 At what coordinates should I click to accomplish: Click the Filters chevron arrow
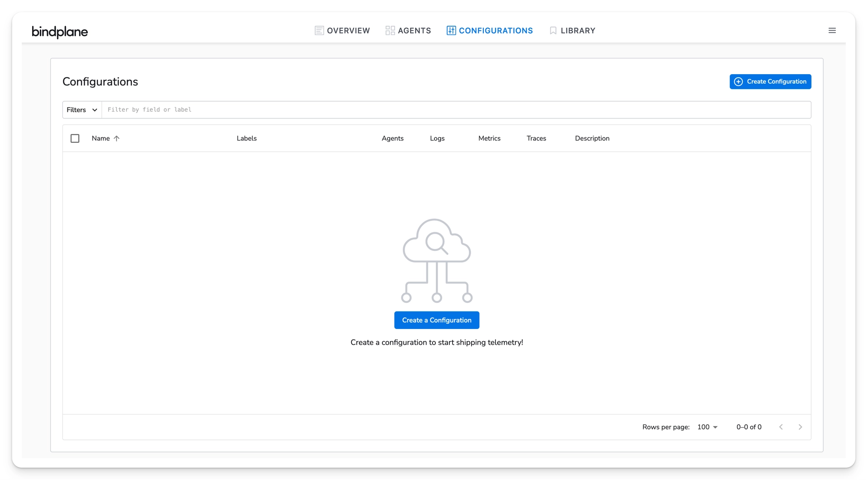click(x=94, y=110)
